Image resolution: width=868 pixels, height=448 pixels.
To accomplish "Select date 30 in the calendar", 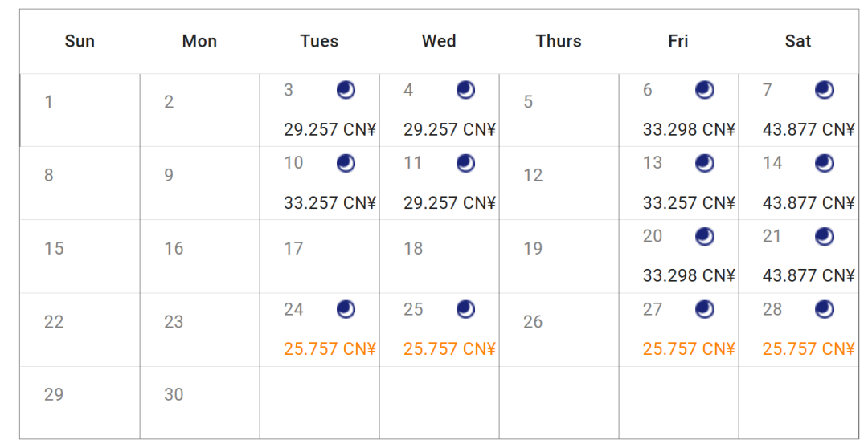I will 174,394.
